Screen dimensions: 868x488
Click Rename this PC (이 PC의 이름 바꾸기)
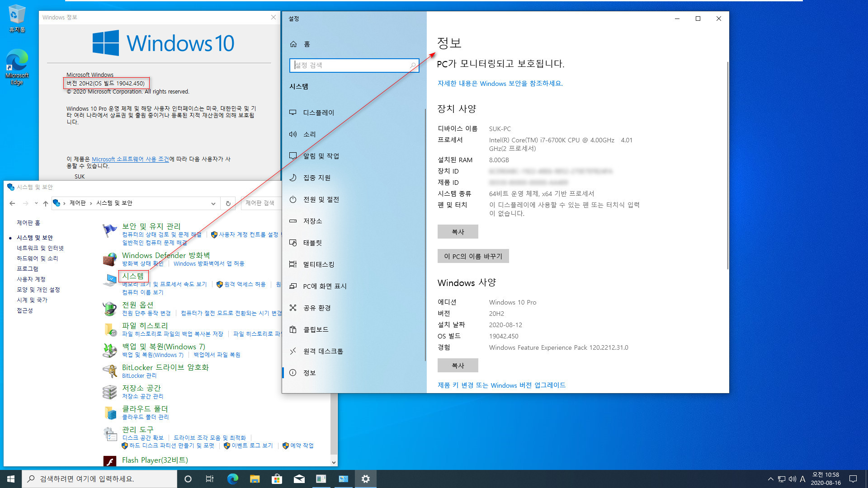click(473, 256)
